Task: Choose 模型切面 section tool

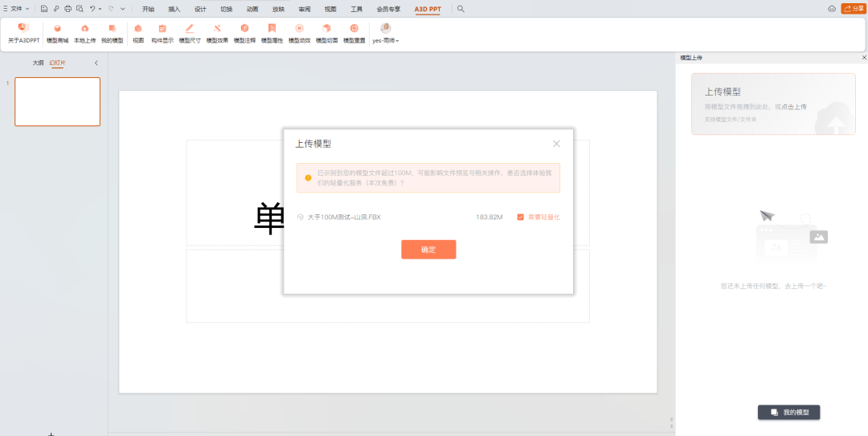Action: coord(326,34)
